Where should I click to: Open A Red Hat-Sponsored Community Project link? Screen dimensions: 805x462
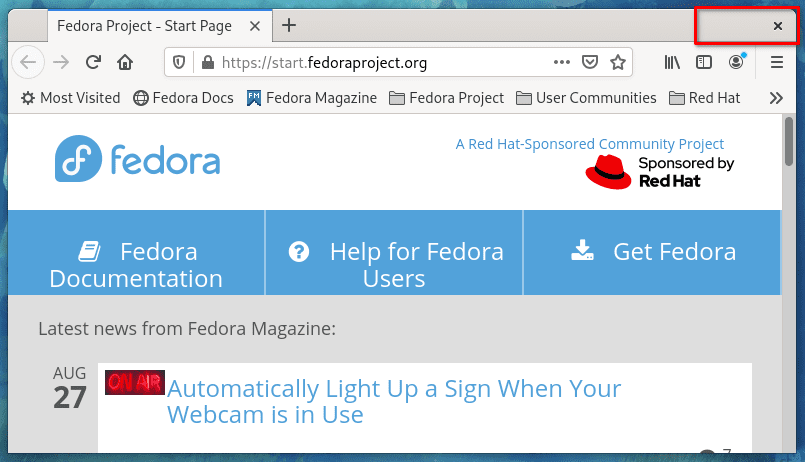(589, 144)
